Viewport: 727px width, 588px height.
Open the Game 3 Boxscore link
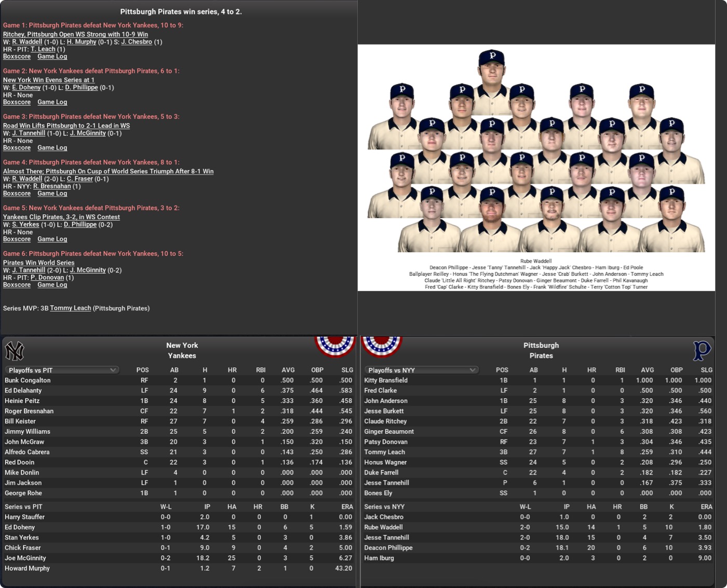[17, 148]
